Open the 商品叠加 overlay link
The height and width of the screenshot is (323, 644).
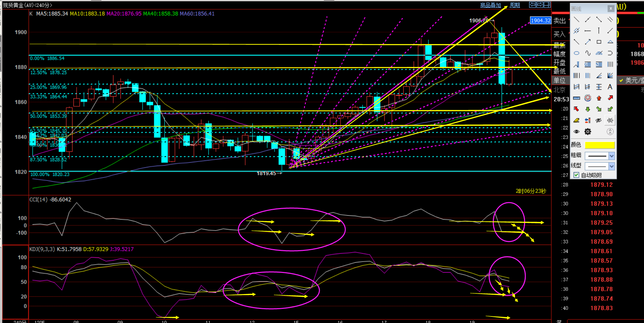click(491, 5)
